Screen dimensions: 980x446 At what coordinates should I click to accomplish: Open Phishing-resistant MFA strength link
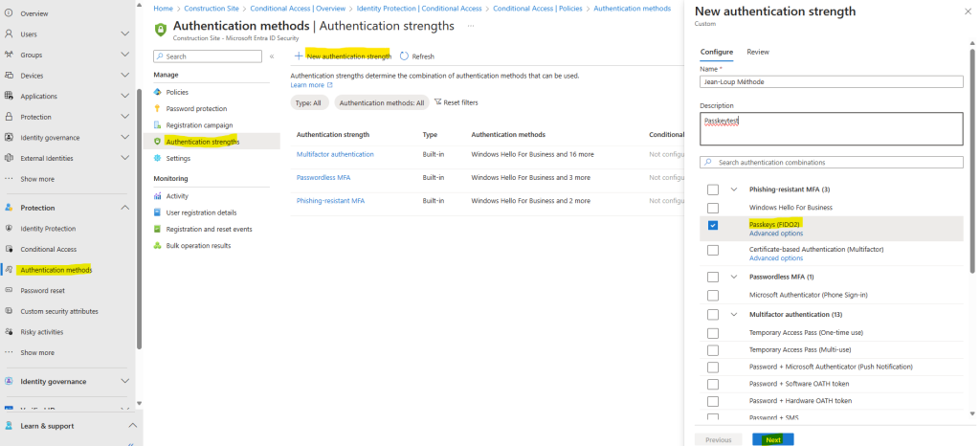coord(330,201)
